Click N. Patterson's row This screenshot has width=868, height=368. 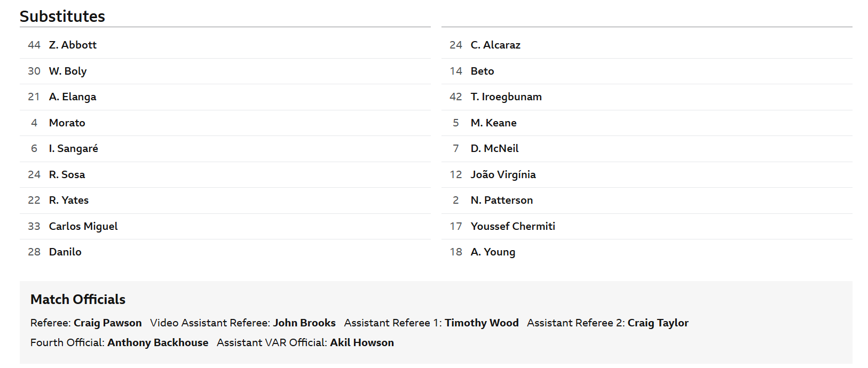(x=646, y=201)
